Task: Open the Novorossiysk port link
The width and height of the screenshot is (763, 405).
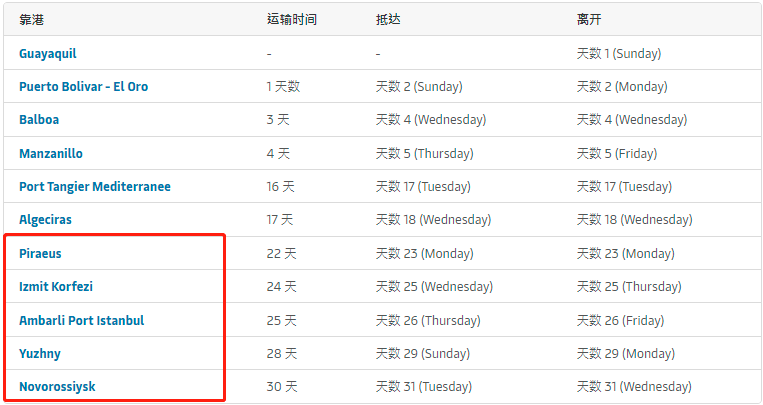Action: point(57,387)
